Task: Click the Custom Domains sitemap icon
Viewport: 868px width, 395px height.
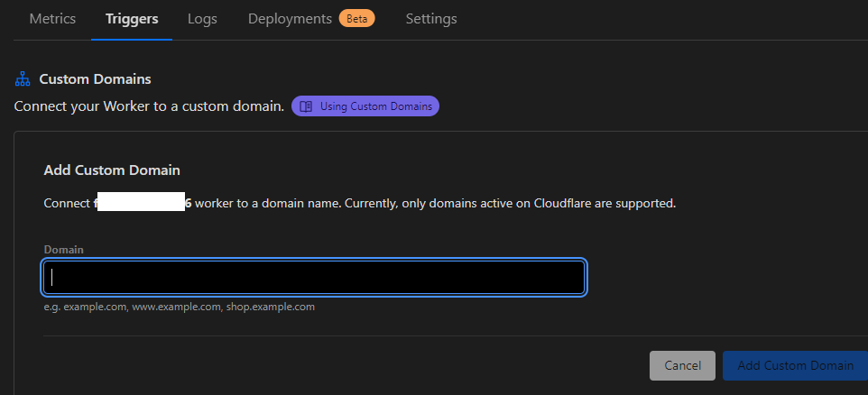Action: (x=23, y=79)
